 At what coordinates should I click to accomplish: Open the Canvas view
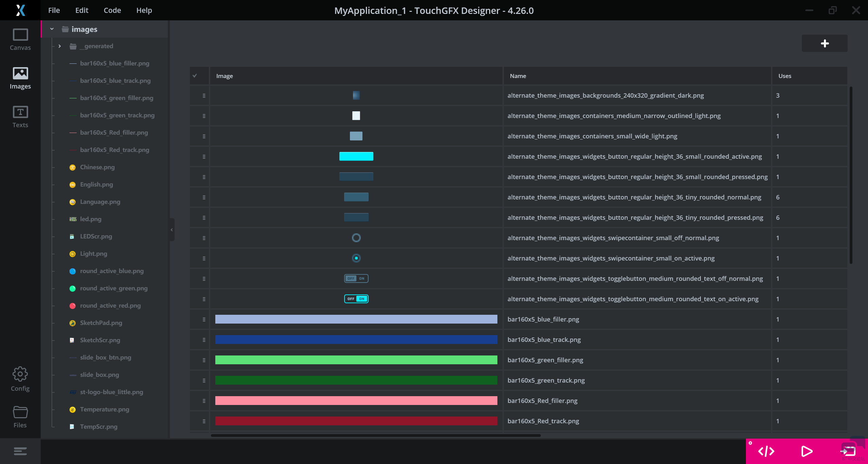point(20,39)
